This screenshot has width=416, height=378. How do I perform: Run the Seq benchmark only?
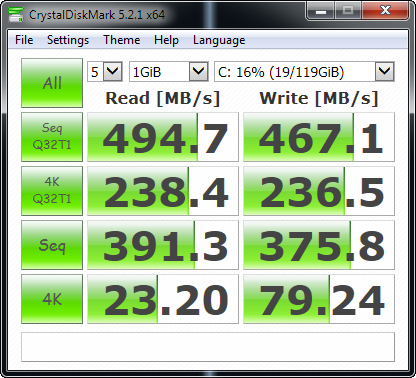[x=52, y=245]
